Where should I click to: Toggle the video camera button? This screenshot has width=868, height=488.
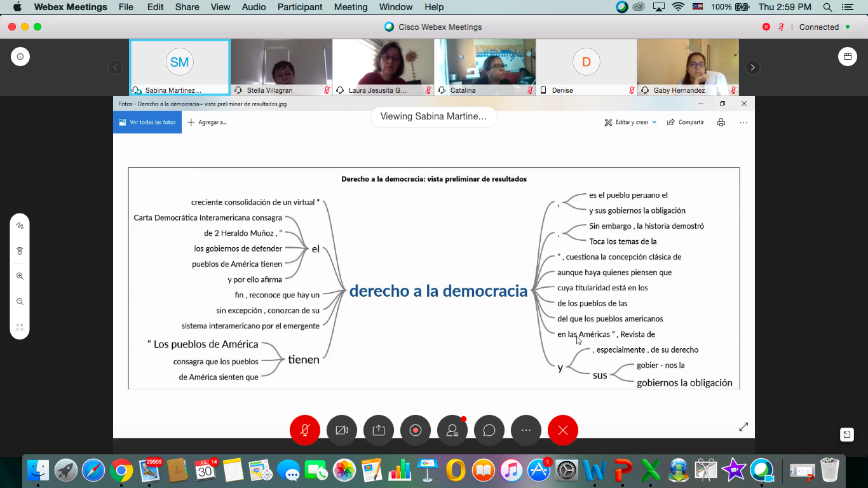point(342,430)
